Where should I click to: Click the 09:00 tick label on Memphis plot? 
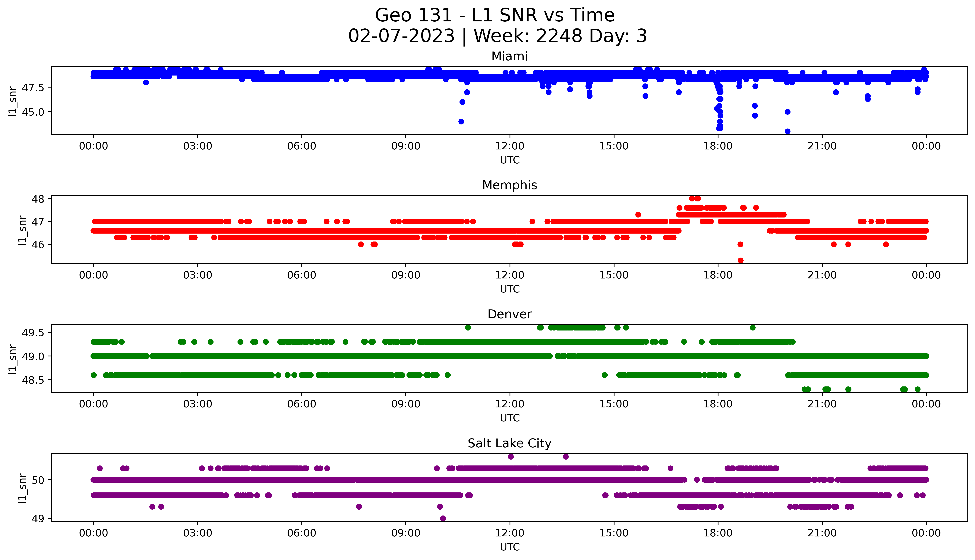point(406,275)
